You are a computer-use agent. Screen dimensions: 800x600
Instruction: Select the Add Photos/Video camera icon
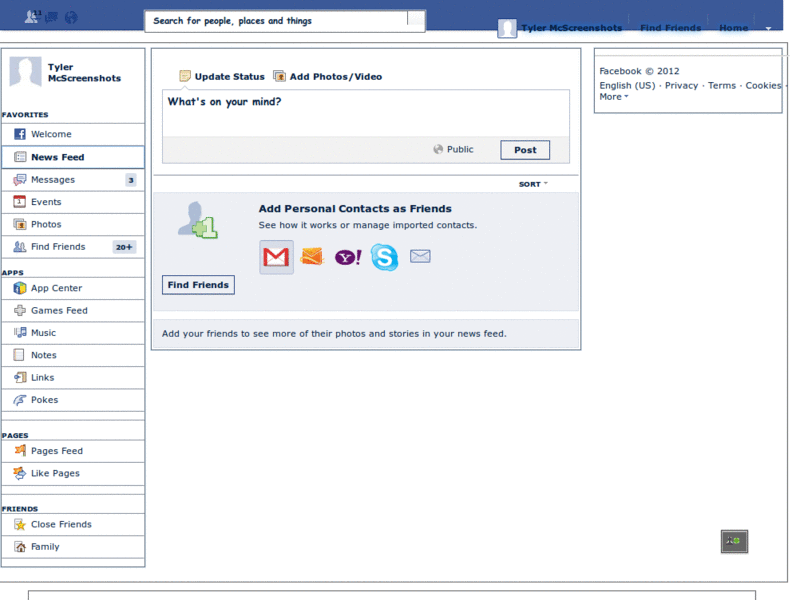coord(280,75)
